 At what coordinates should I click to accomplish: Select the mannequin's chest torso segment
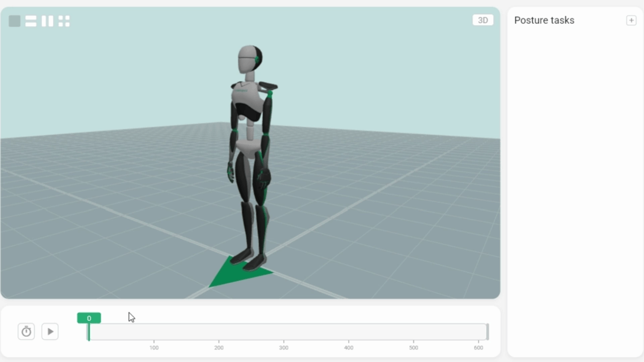(x=246, y=100)
